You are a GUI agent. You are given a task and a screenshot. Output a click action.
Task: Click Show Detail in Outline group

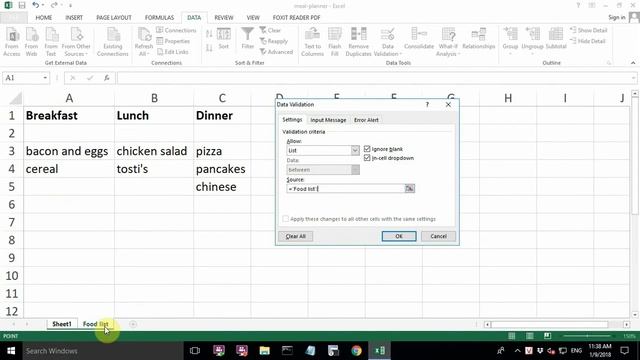pos(589,30)
